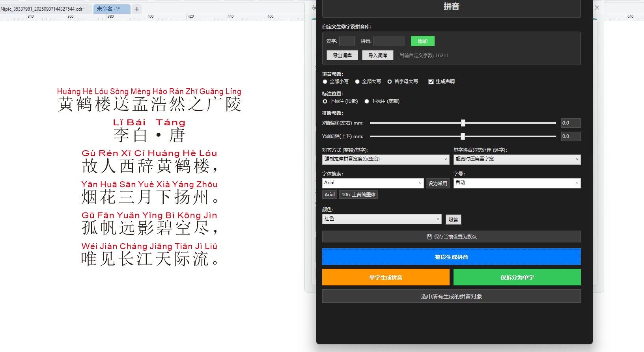644x352 pixels.
Task: Click 整段生成拼音 blue button
Action: [x=452, y=257]
